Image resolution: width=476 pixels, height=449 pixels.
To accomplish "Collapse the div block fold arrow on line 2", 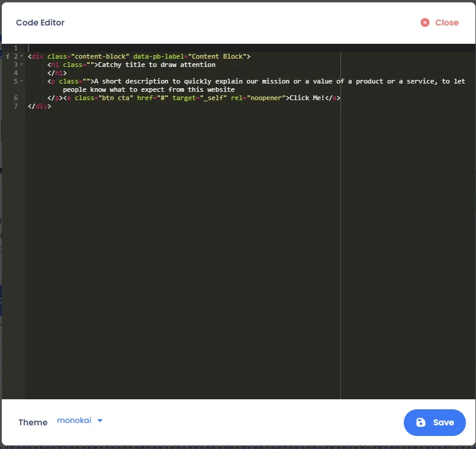I will [22, 56].
